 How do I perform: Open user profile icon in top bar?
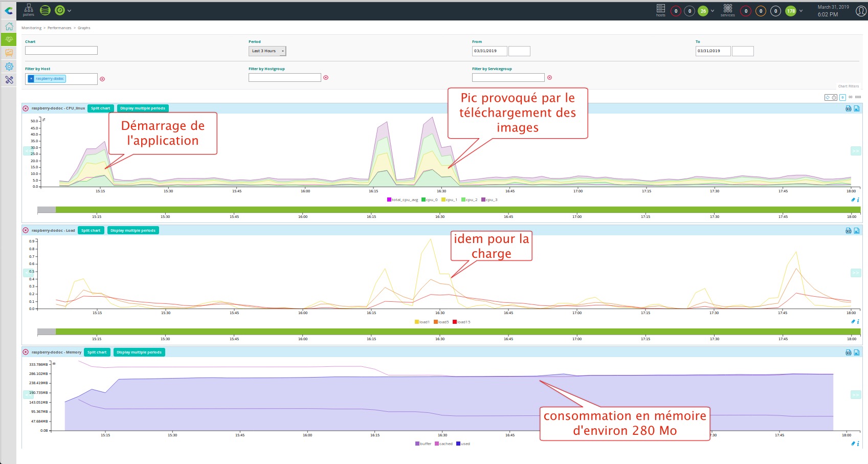point(861,11)
